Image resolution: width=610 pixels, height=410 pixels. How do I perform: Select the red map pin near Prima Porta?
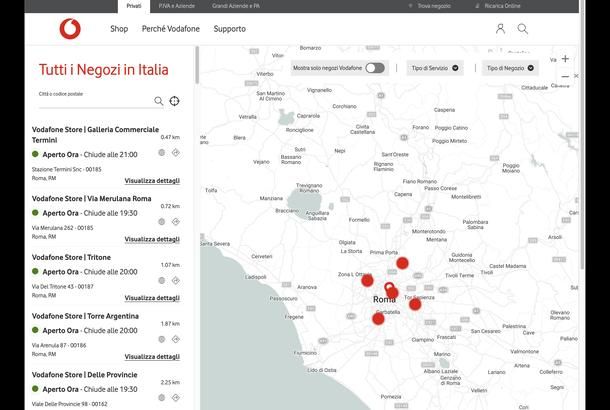coord(402,263)
